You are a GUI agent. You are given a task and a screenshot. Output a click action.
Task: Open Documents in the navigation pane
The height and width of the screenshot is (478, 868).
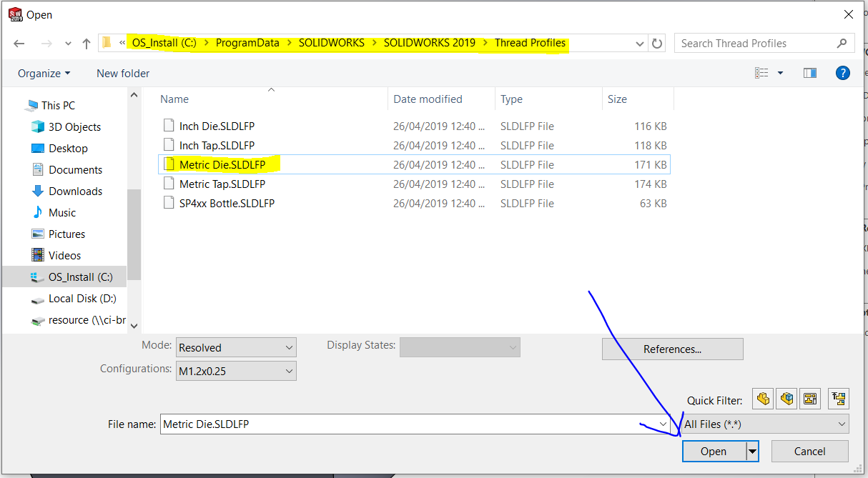point(75,170)
